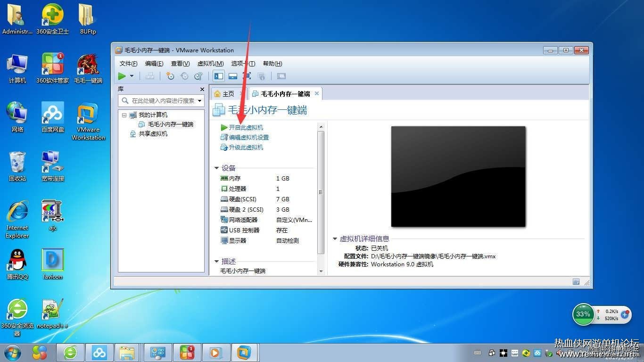This screenshot has height=362, width=644.
Task: Open the 帮助(H) menu
Action: [x=272, y=64]
